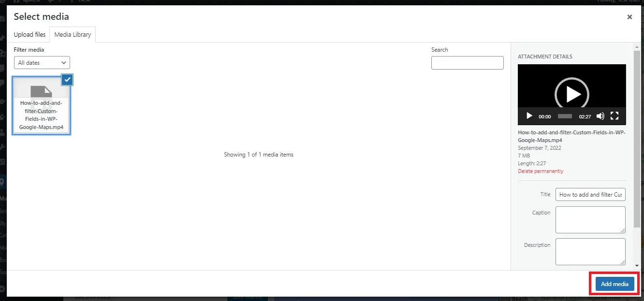Switch to the Media Library tab
The height and width of the screenshot is (301, 644).
click(x=73, y=35)
